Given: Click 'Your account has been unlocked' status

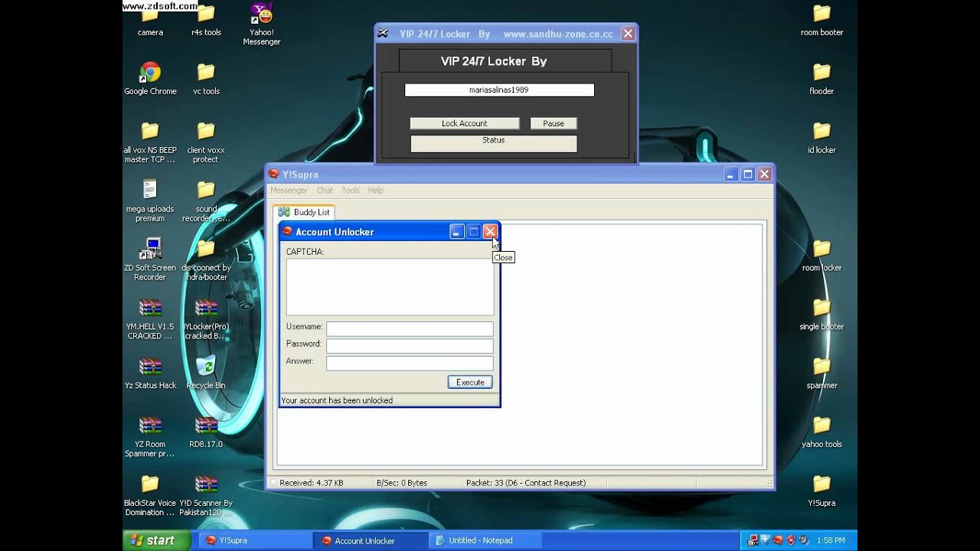Looking at the screenshot, I should coord(337,400).
